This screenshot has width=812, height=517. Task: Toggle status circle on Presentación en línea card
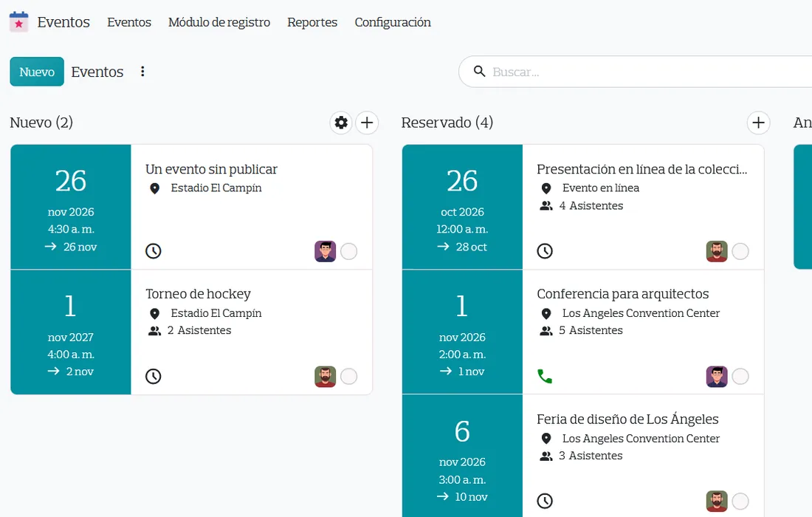(740, 251)
